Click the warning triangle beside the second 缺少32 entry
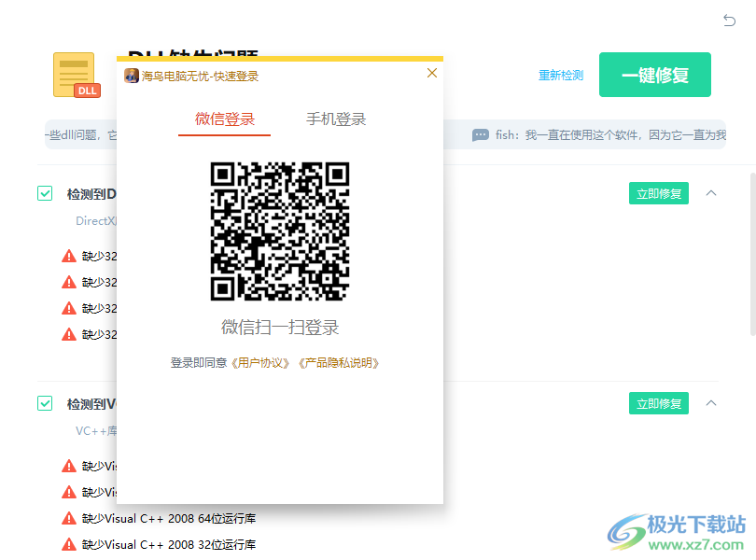The width and height of the screenshot is (756, 560). (67, 282)
